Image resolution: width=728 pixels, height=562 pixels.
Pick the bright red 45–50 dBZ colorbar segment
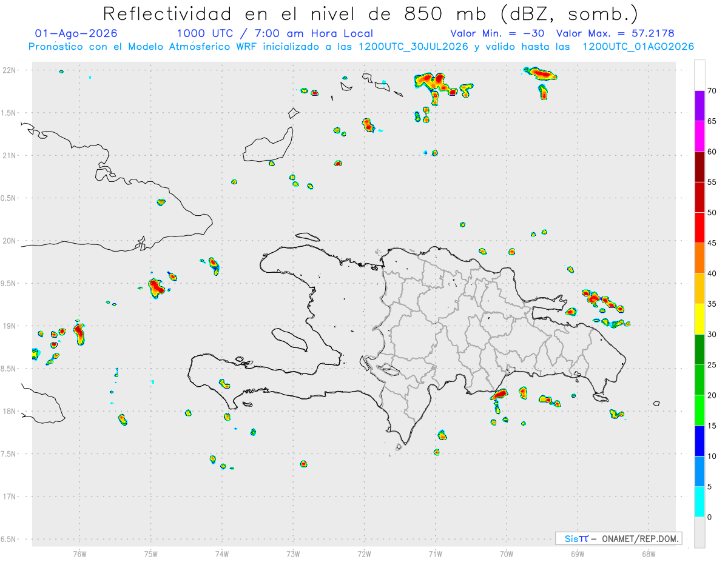[x=699, y=228]
